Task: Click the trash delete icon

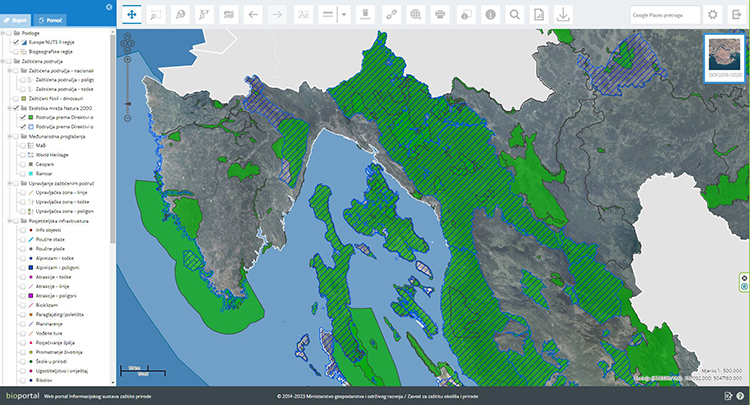Action: (x=364, y=14)
